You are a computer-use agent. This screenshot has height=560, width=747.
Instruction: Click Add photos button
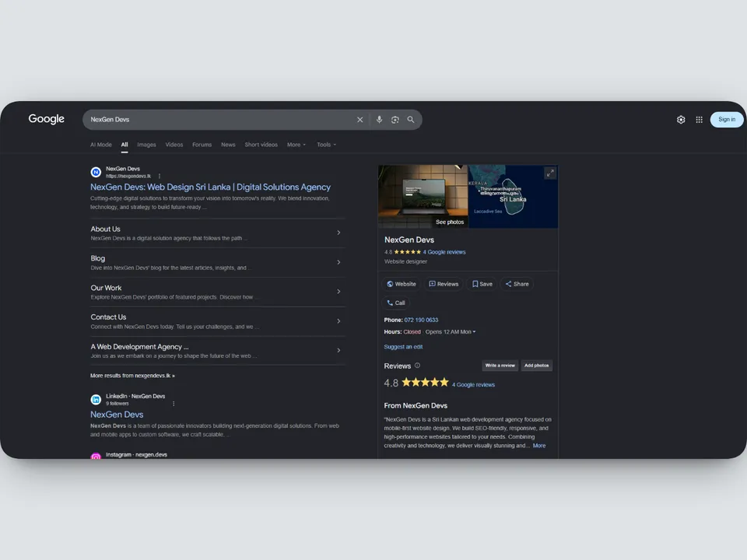click(x=536, y=366)
